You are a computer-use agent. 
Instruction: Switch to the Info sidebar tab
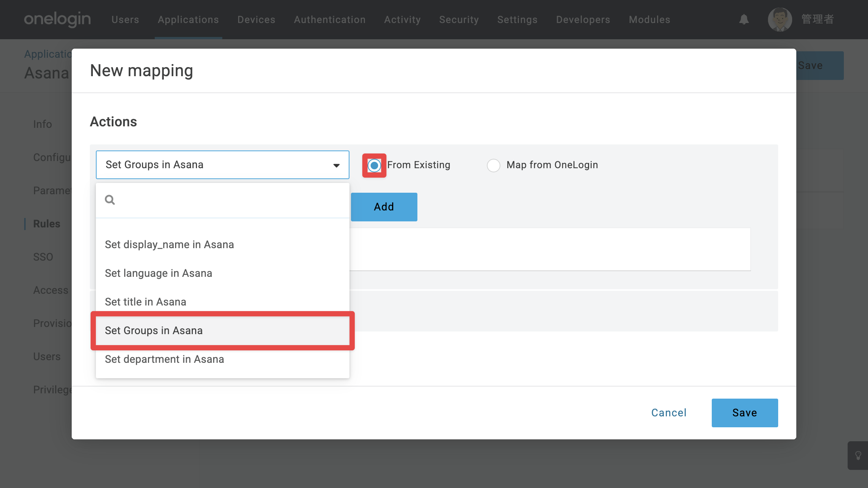pos(43,124)
